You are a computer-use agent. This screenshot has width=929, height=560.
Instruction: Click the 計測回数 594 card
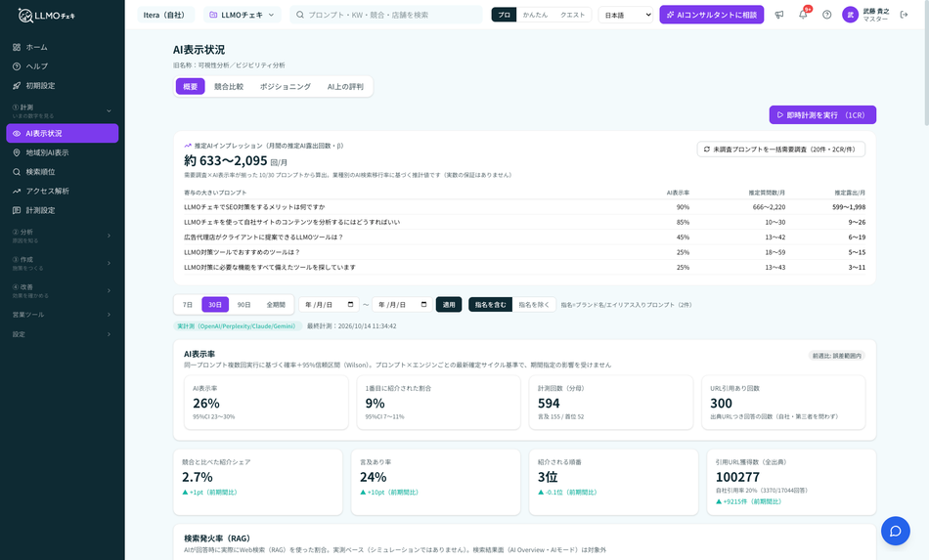point(611,403)
